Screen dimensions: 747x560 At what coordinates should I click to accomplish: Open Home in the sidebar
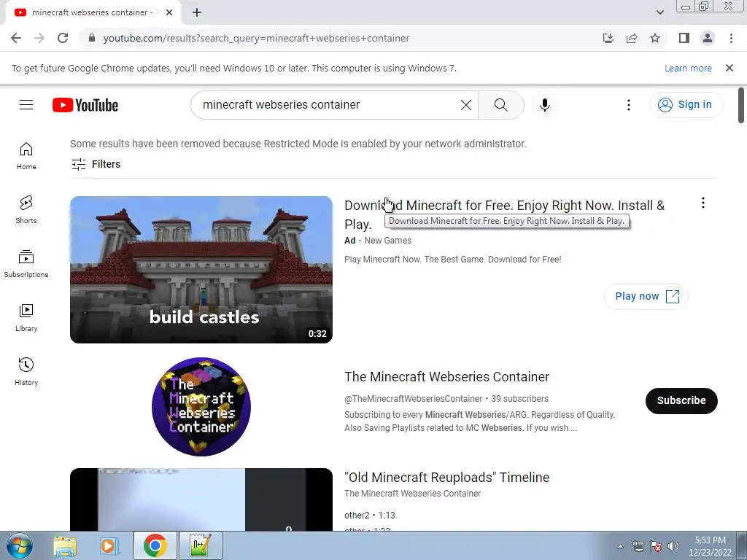(x=26, y=156)
